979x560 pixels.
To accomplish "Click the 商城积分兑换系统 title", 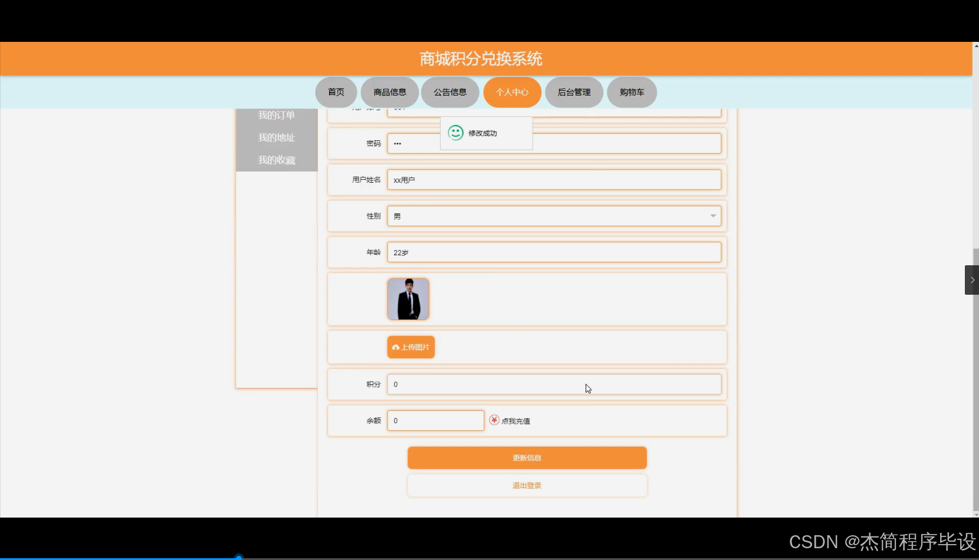I will pyautogui.click(x=481, y=59).
